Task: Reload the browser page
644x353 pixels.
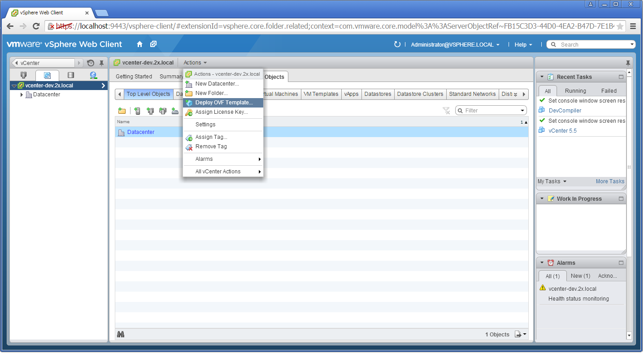Action: [x=36, y=26]
